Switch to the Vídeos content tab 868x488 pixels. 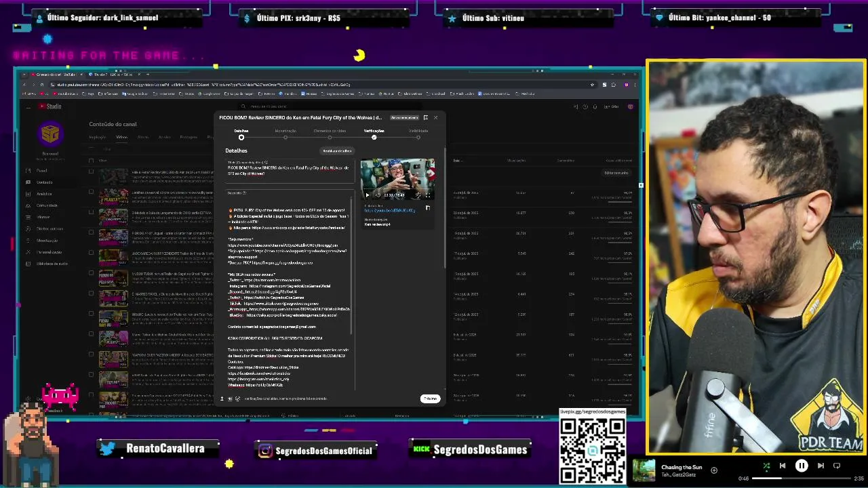(121, 137)
